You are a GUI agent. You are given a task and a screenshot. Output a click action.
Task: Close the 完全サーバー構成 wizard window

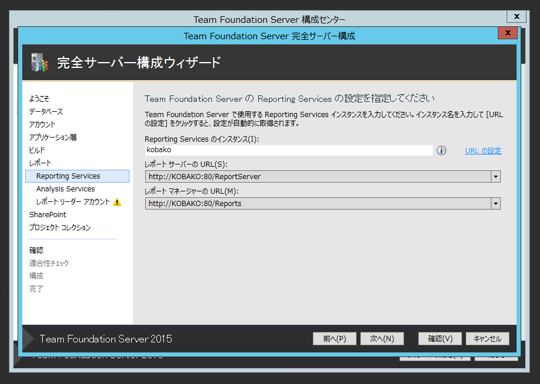click(x=508, y=33)
